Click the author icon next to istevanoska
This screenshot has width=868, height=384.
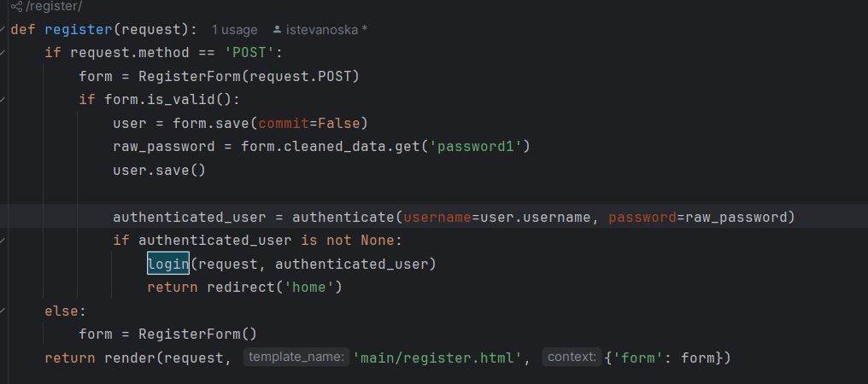click(277, 30)
